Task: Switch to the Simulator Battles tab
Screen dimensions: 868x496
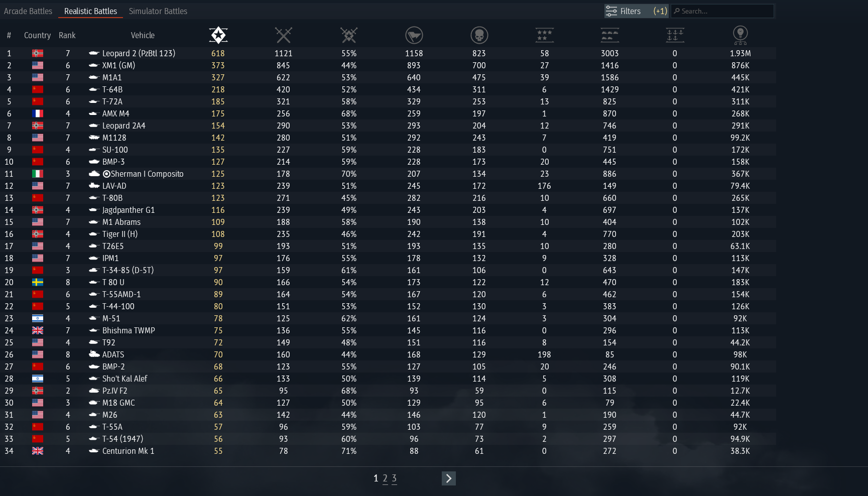Action: click(x=158, y=11)
